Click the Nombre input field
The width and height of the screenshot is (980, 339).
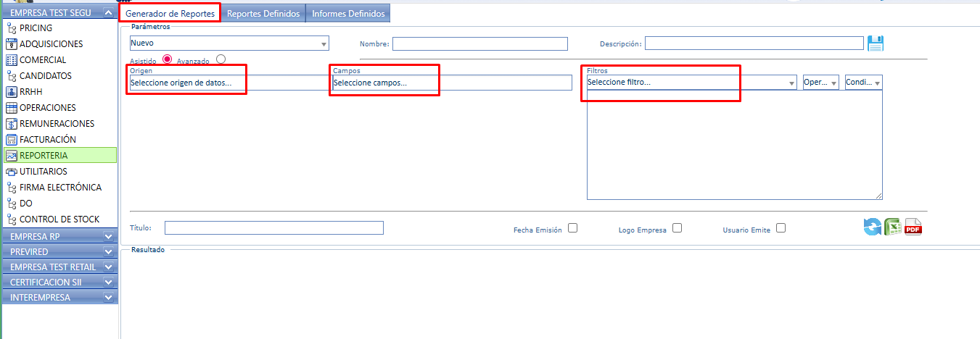[x=479, y=44]
